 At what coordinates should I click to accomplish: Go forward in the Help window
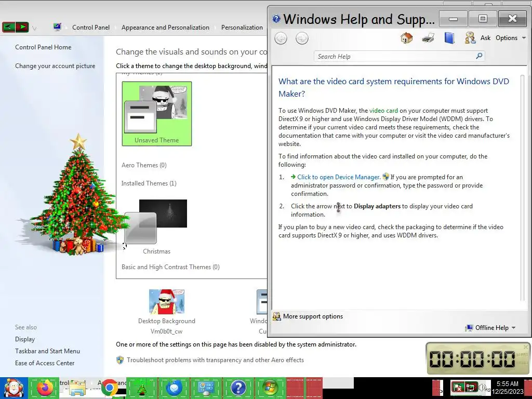302,38
